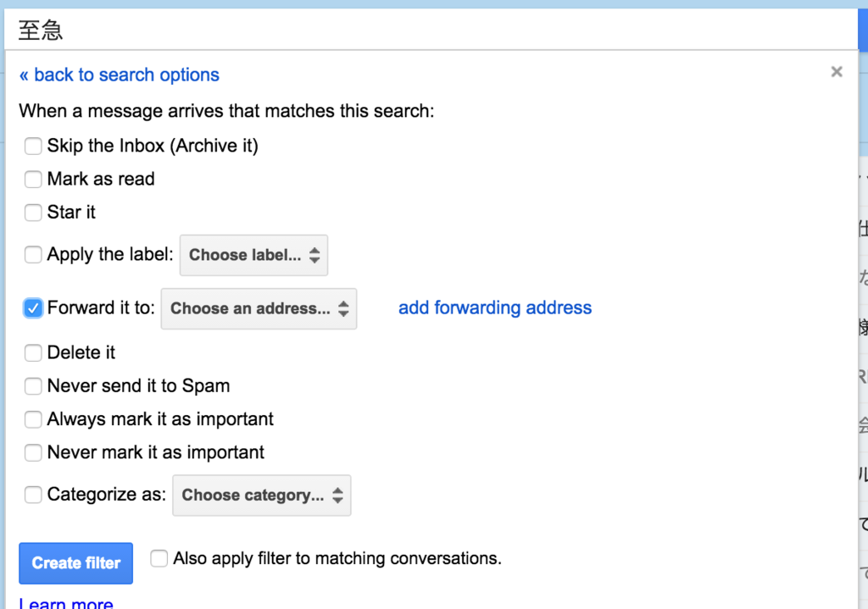Open the Learn more link
Viewport: 868px width, 609px height.
click(x=66, y=603)
